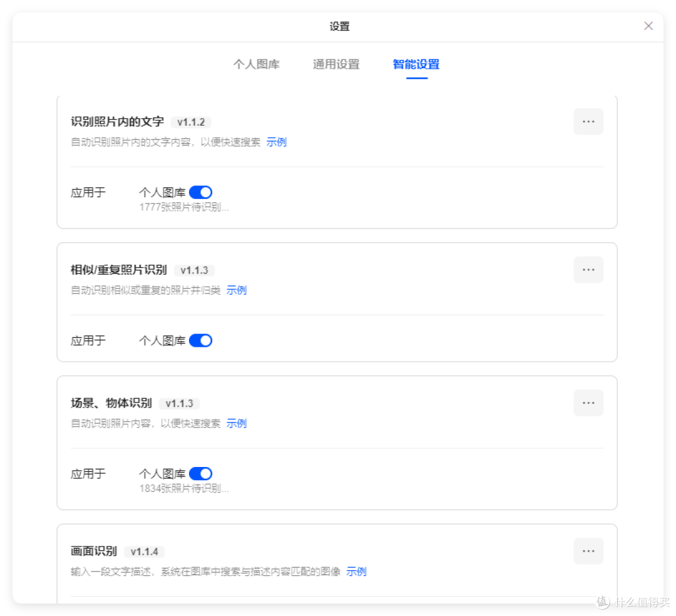Click the v1.1.2 version badge

point(191,123)
